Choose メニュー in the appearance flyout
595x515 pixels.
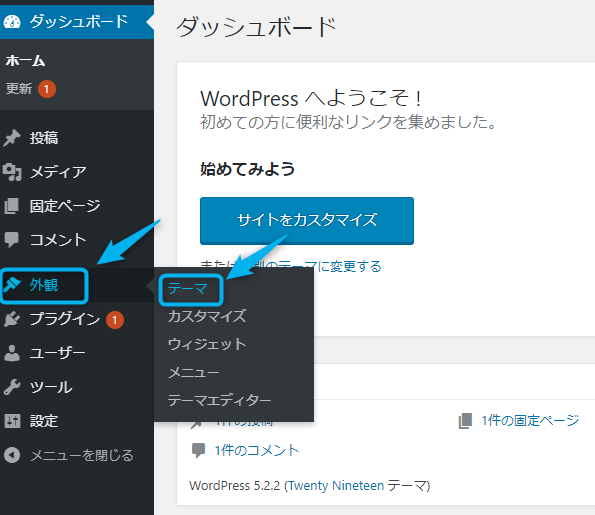coord(194,372)
